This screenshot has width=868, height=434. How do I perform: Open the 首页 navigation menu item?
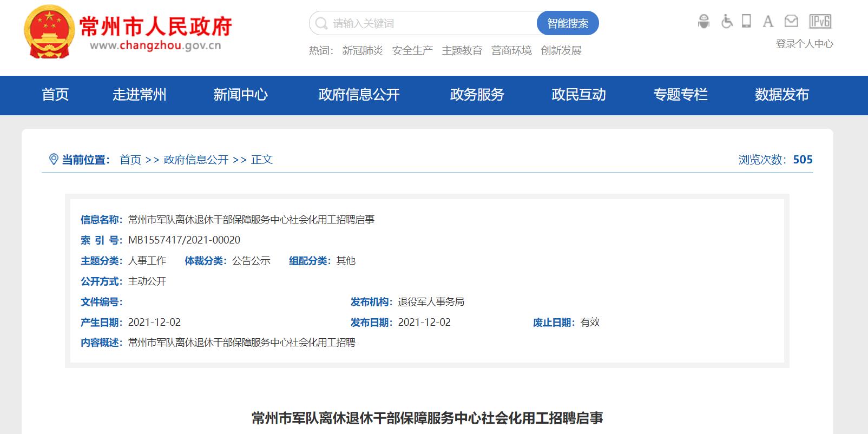point(55,95)
